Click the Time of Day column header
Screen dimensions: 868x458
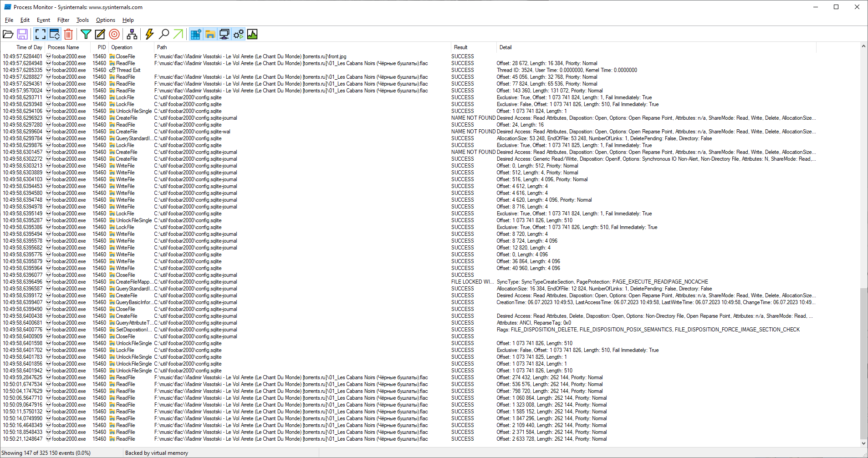[x=23, y=47]
